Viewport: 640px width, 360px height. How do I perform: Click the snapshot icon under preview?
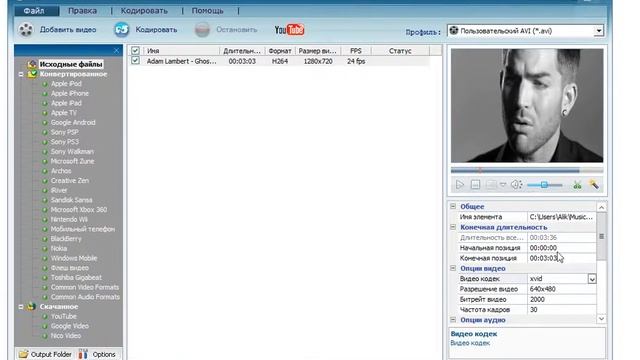(x=491, y=185)
